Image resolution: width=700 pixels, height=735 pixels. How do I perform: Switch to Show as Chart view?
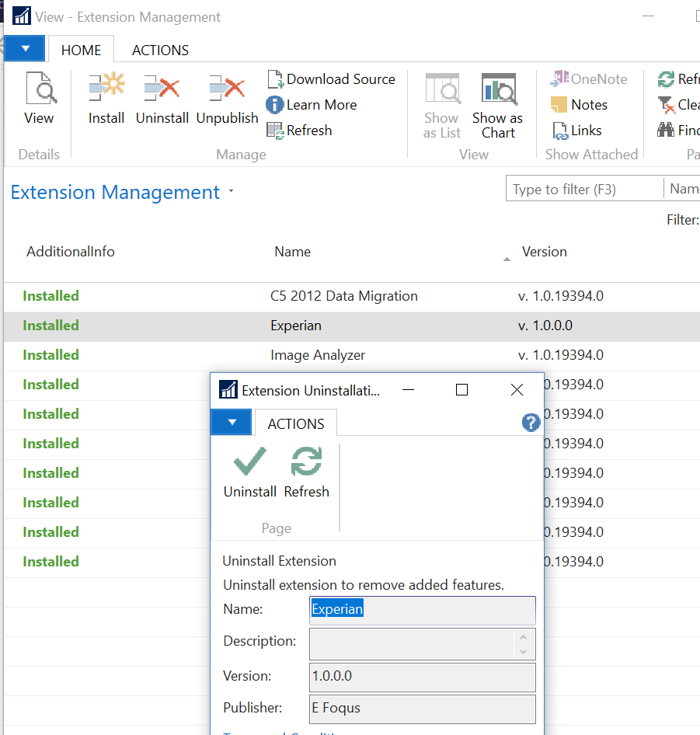(498, 106)
